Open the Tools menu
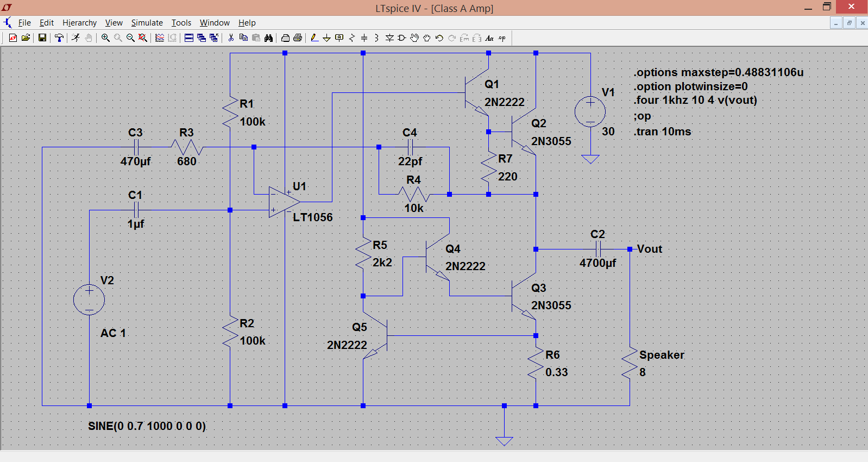 click(181, 23)
